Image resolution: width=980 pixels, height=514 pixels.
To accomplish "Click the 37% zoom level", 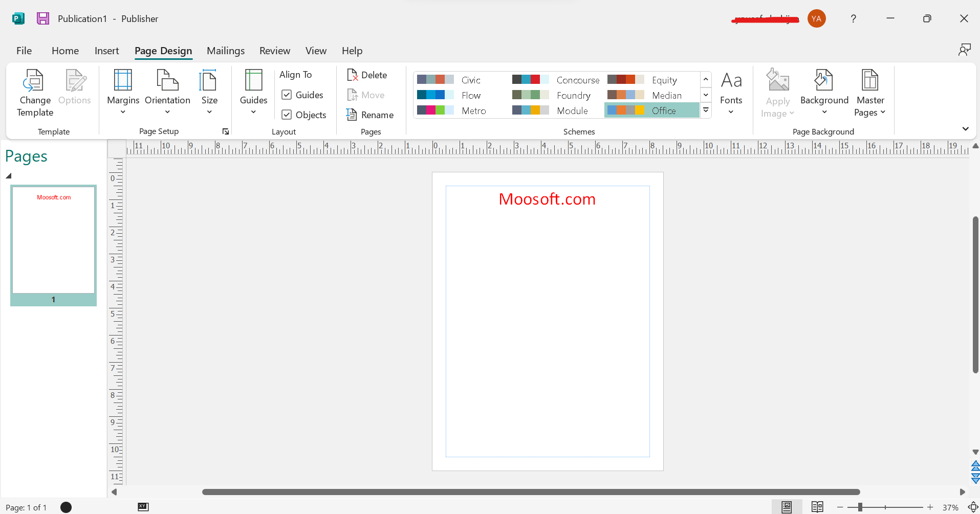I will click(x=950, y=507).
